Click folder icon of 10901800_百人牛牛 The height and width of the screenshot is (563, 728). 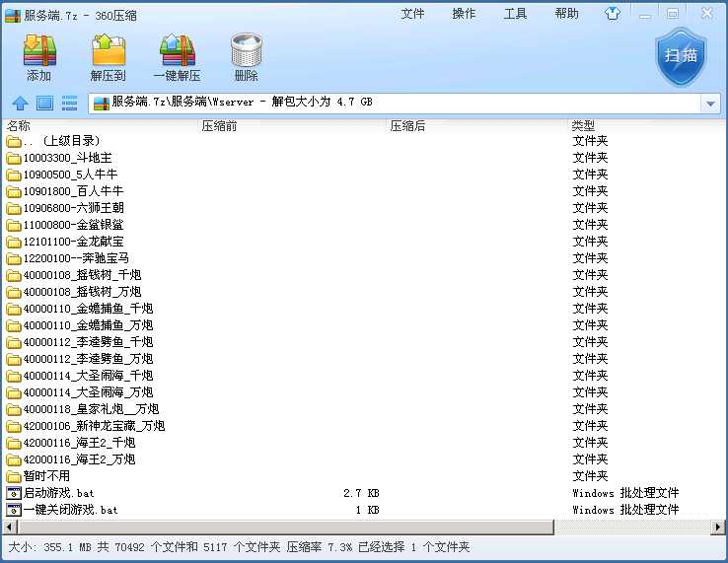tap(14, 191)
